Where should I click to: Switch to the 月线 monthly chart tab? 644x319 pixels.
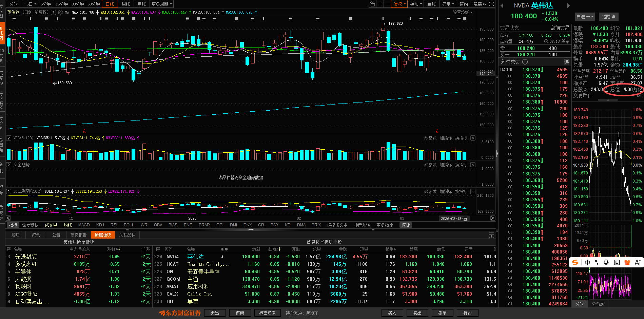click(x=142, y=4)
